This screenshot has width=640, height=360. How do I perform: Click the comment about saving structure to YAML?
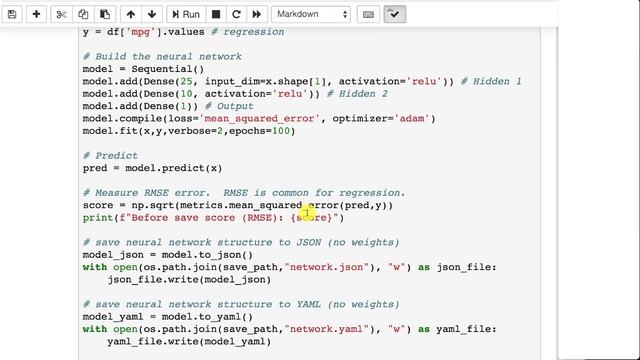[x=241, y=304]
